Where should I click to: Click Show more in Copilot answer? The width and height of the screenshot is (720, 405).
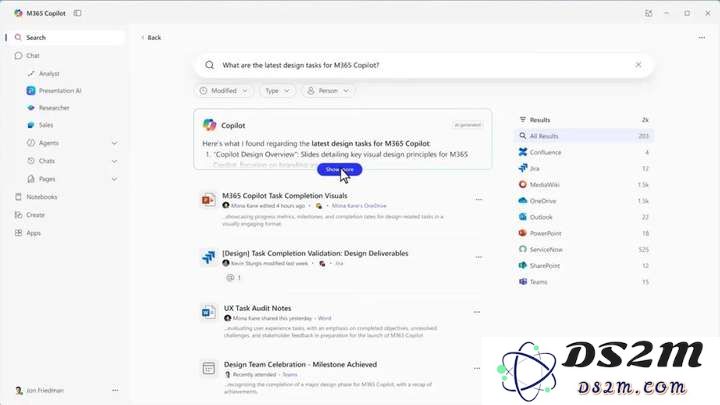click(x=339, y=169)
